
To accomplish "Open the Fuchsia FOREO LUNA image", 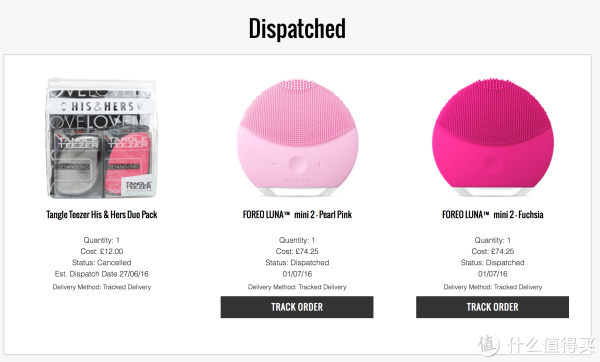I will (x=493, y=137).
